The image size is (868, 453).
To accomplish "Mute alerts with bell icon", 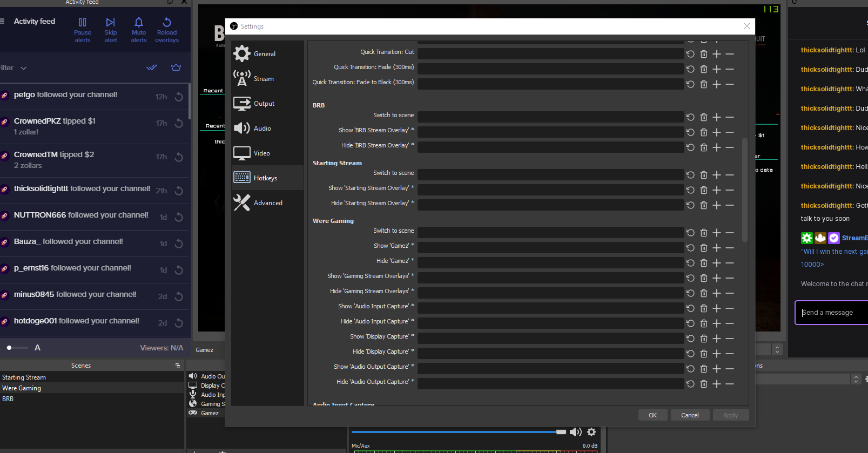I will click(139, 30).
